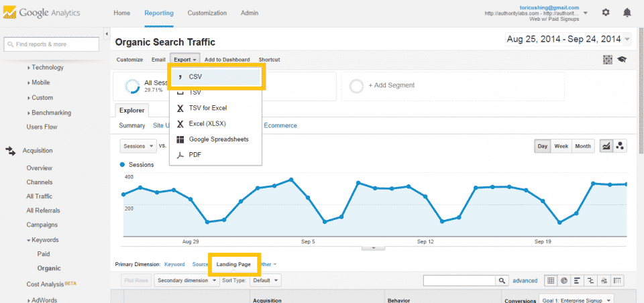
Task: Open the Other primary dimension dropdown
Action: (x=268, y=264)
